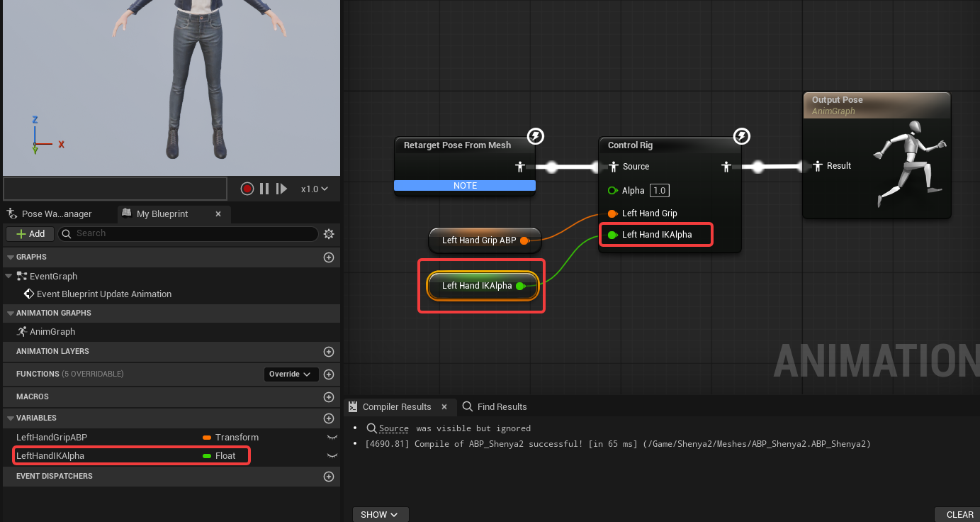Screen dimensions: 980x522
Task: Select Left Hand Grip ABP variable node
Action: coord(485,240)
